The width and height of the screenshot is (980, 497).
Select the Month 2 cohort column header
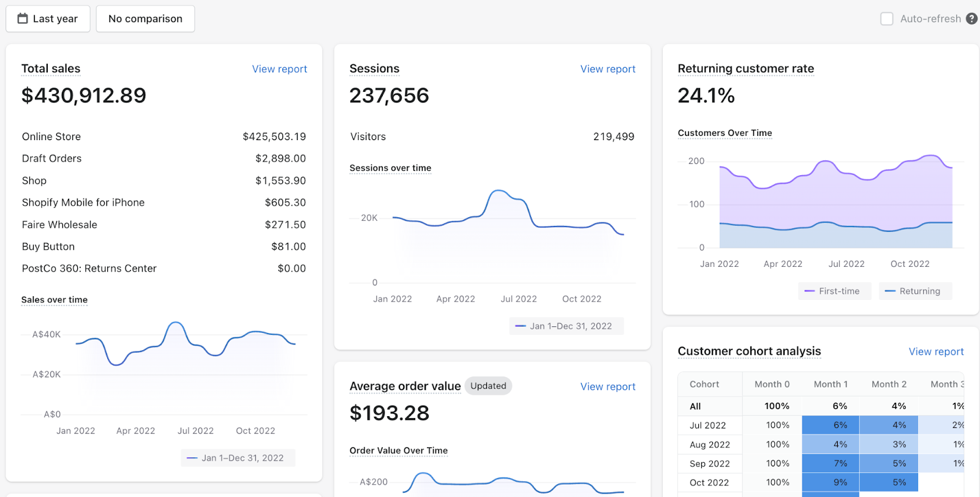(889, 384)
